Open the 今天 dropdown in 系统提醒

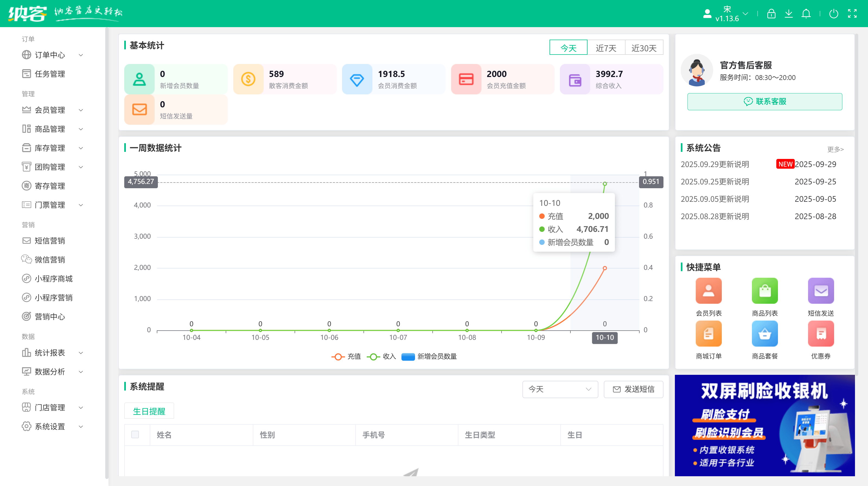click(560, 389)
